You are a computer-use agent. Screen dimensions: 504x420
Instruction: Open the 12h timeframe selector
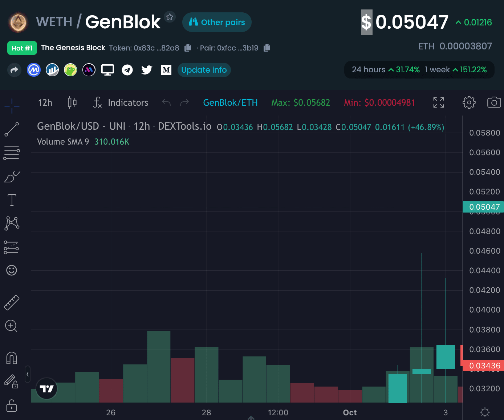click(x=45, y=103)
